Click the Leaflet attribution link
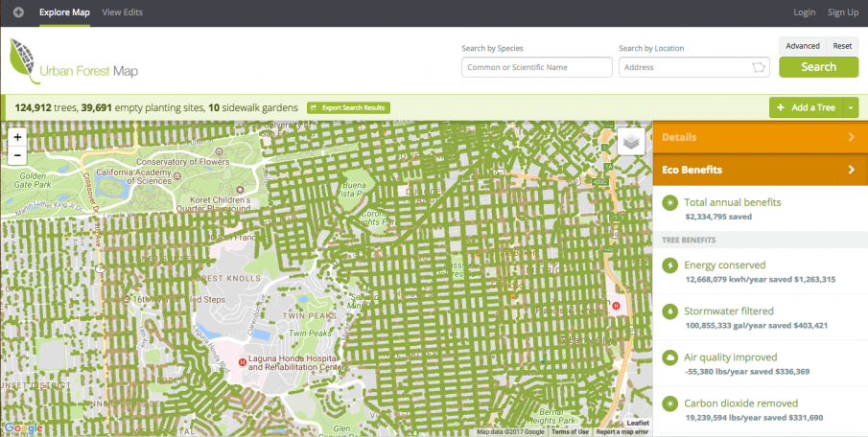Viewport: 868px width, 437px height. click(x=638, y=424)
